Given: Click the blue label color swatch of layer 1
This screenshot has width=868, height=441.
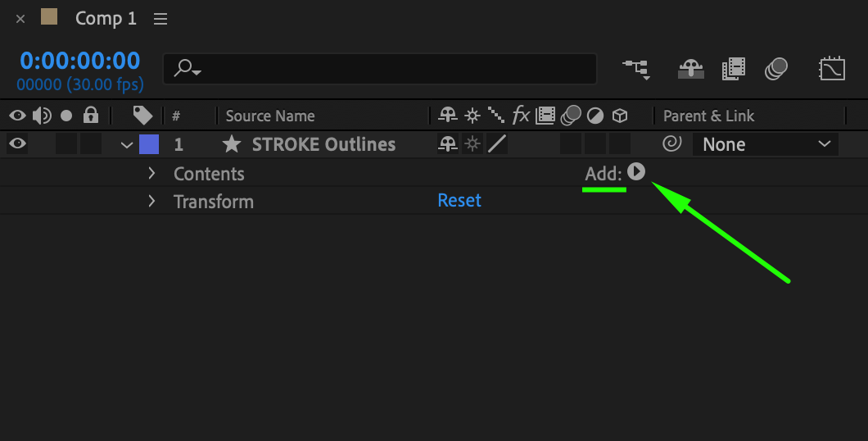Looking at the screenshot, I should (x=149, y=144).
